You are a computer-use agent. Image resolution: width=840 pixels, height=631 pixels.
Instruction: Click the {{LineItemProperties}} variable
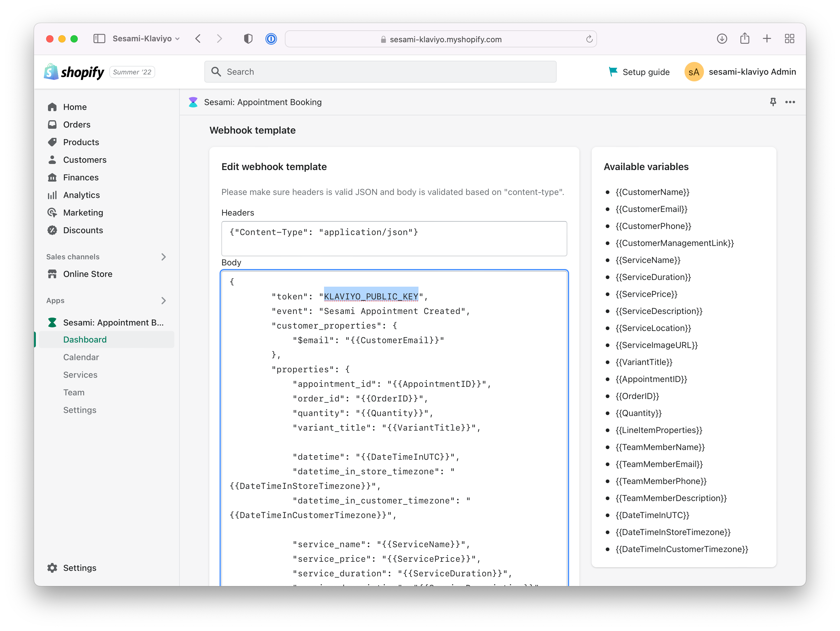(659, 430)
